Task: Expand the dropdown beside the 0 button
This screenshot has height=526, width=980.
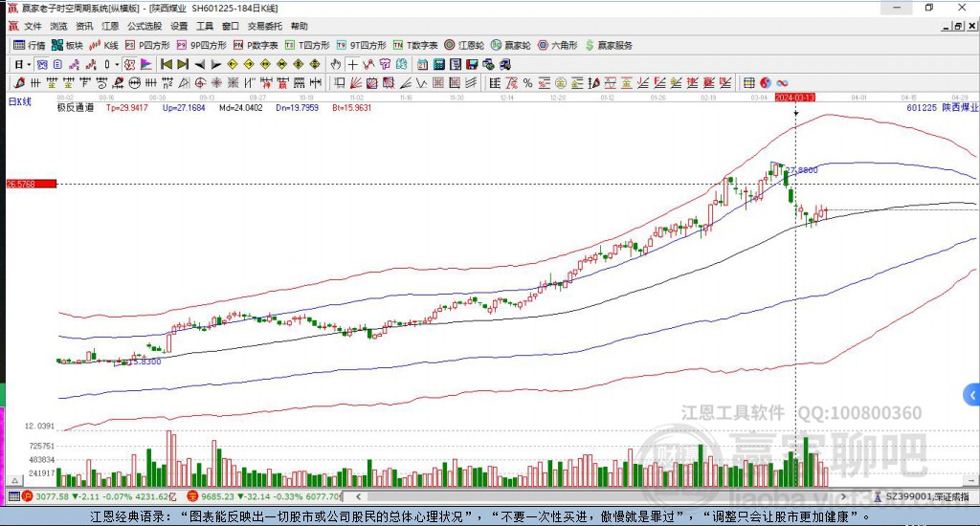Action: (116, 64)
